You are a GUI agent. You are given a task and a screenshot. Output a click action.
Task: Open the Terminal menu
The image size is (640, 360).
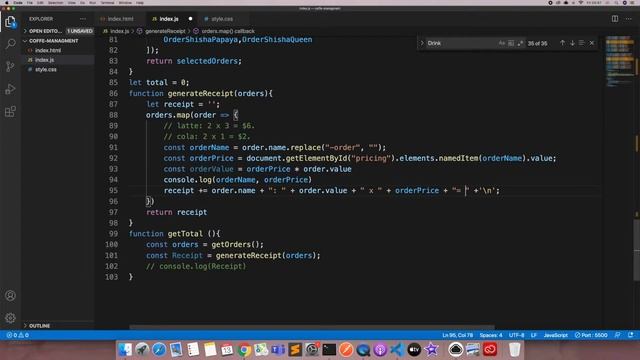(x=107, y=2)
